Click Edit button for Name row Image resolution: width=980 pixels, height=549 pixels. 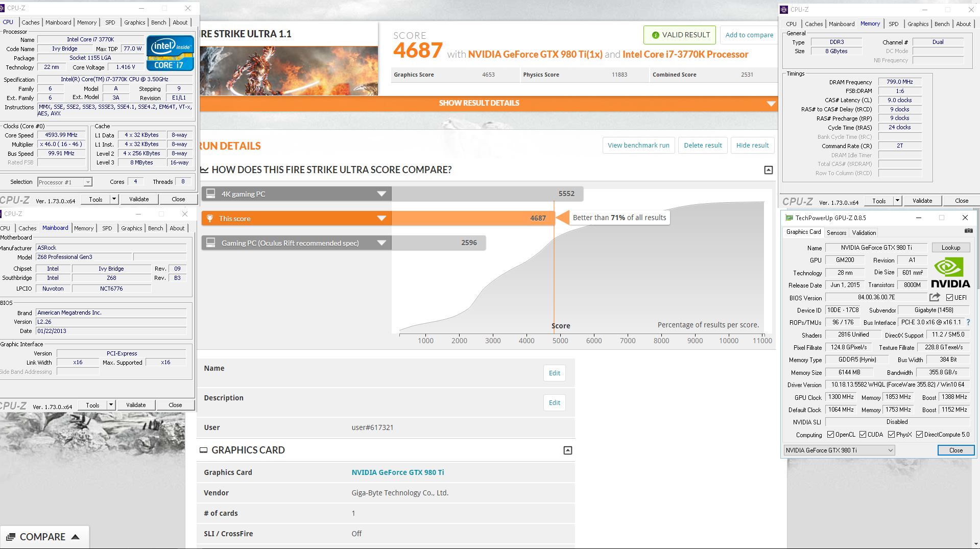point(555,373)
